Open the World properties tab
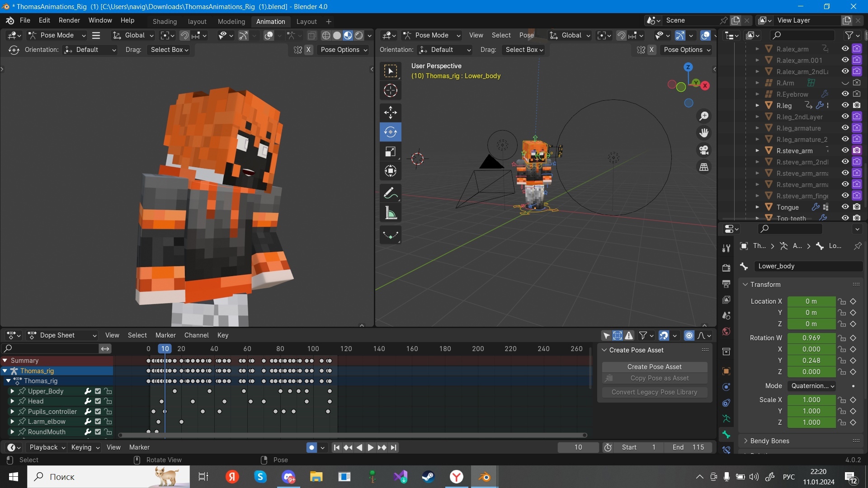Image resolution: width=868 pixels, height=488 pixels. click(x=726, y=331)
